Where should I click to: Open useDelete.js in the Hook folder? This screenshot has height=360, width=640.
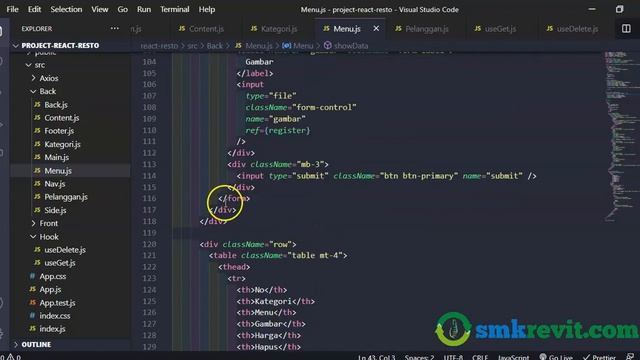pyautogui.click(x=65, y=250)
